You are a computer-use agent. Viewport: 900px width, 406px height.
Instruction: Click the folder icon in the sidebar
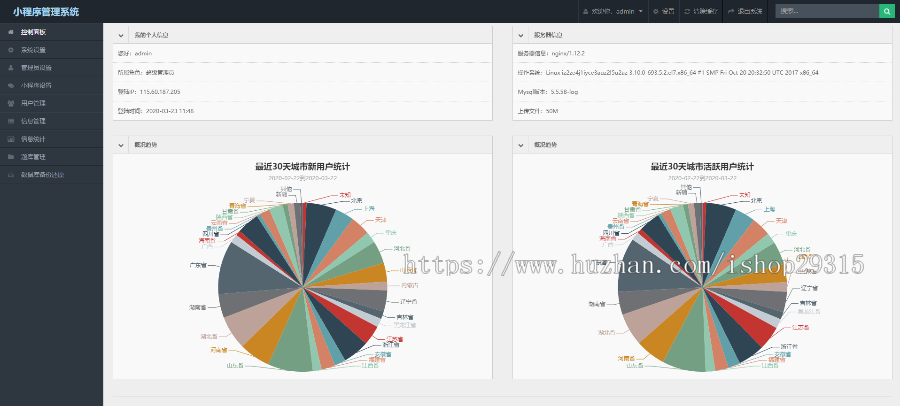11,157
